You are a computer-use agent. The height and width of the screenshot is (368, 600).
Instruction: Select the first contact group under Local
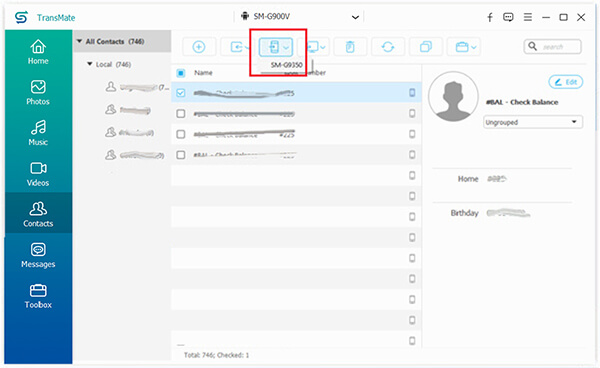pyautogui.click(x=137, y=87)
